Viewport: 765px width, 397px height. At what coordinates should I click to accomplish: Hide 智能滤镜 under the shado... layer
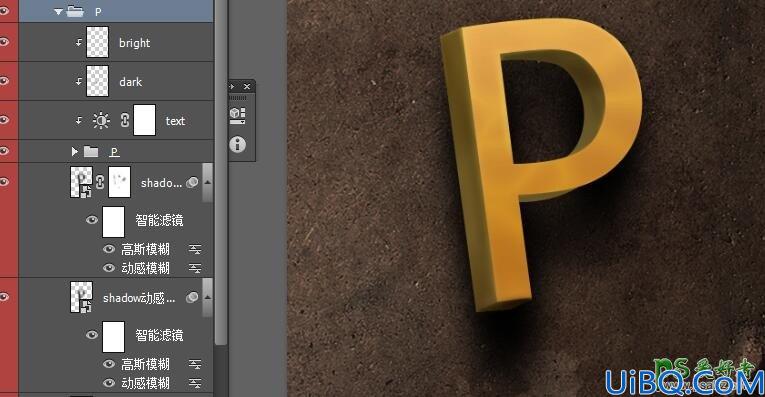(92, 220)
